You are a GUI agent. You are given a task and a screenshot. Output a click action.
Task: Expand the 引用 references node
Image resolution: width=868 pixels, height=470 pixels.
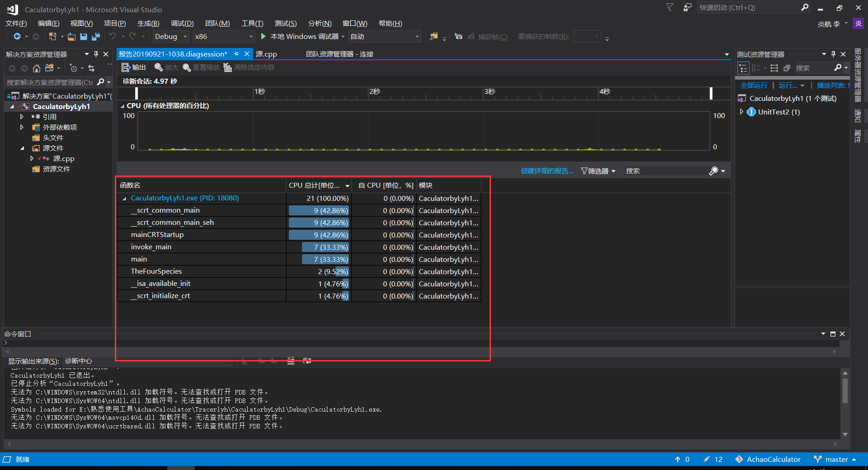point(22,117)
